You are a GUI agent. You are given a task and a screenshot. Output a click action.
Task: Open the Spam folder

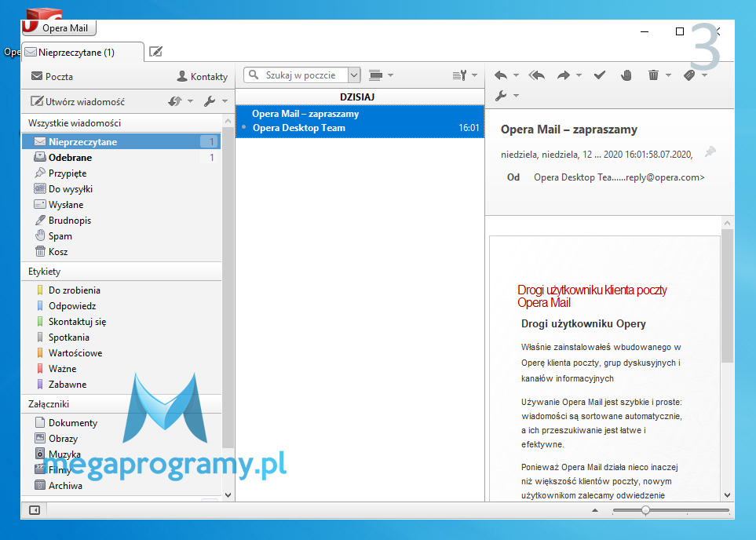point(122,235)
